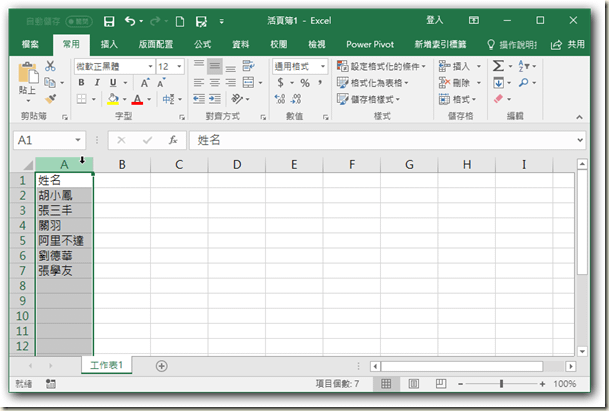The image size is (609, 411).
Task: Open the font size dropdown
Action: pyautogui.click(x=179, y=66)
